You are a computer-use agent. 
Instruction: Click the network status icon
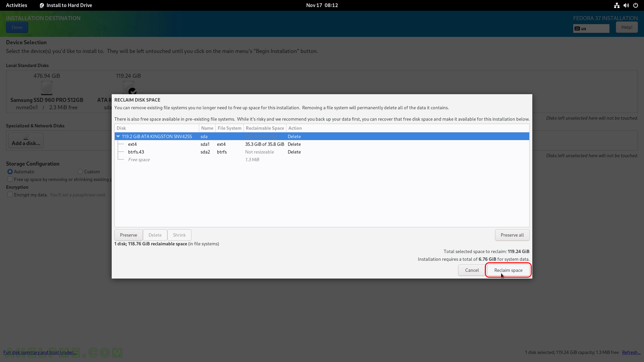pos(616,5)
